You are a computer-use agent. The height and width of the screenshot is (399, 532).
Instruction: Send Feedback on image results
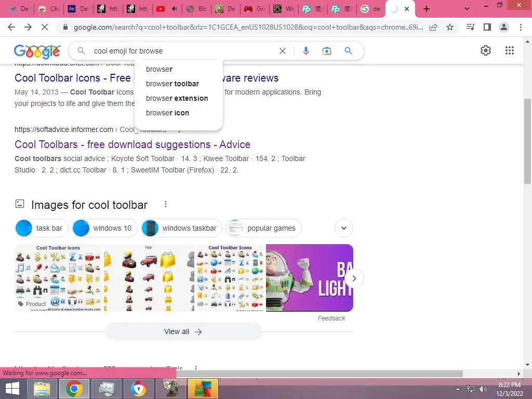pos(331,318)
